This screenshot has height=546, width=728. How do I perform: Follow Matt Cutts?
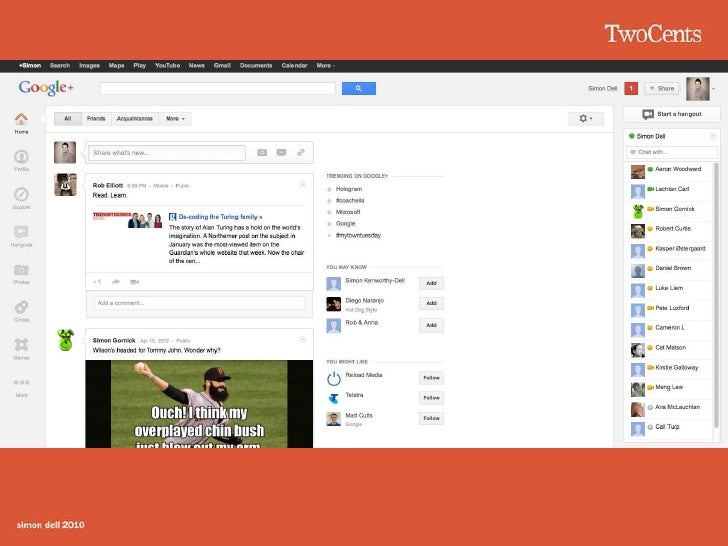coord(431,418)
